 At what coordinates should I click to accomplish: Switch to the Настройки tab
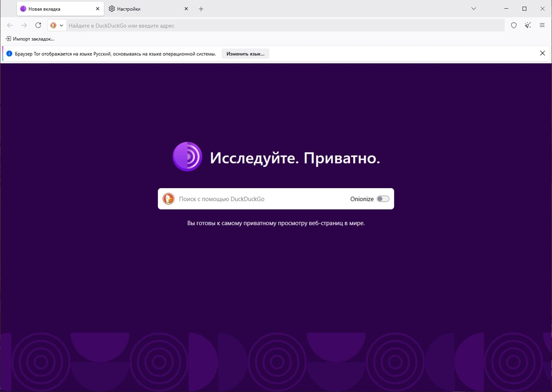[149, 9]
